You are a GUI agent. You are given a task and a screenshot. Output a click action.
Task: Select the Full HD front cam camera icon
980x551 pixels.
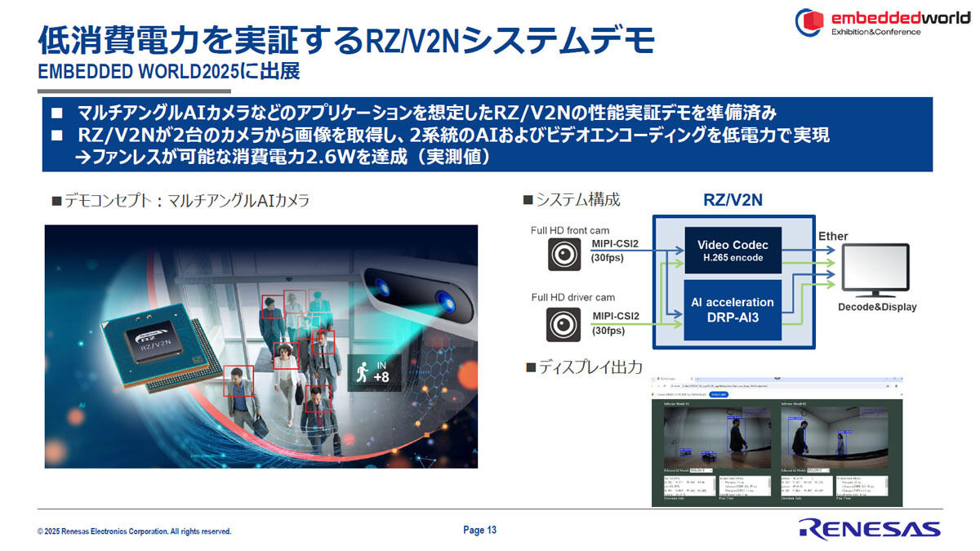pos(565,255)
